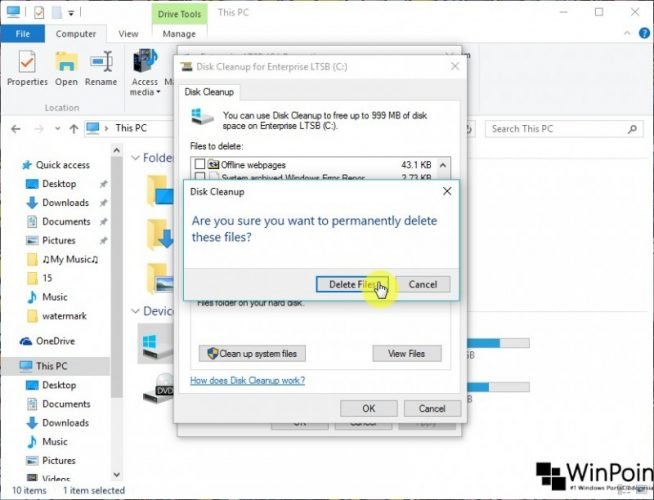Open the Music item under Quick access
Viewport: 654px width, 500px height.
tap(55, 297)
